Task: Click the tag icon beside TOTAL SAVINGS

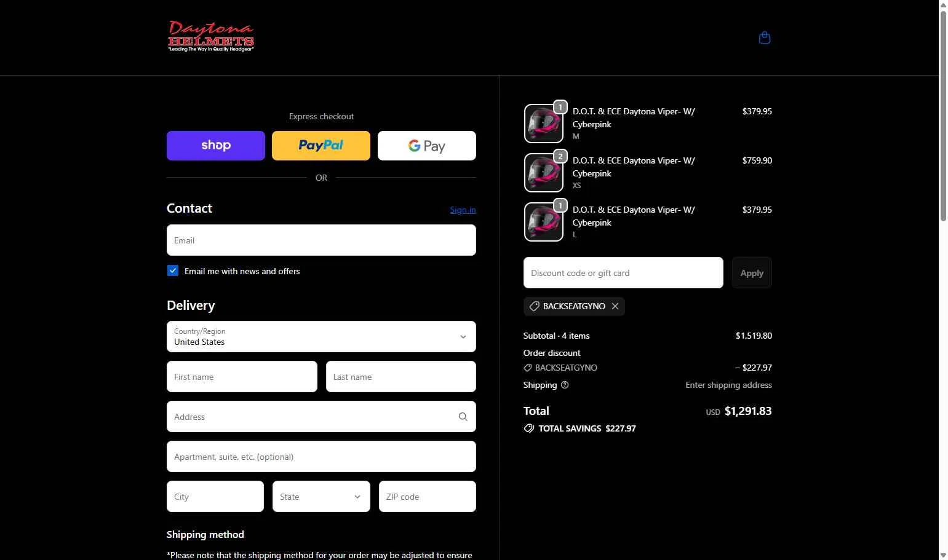Action: click(529, 428)
